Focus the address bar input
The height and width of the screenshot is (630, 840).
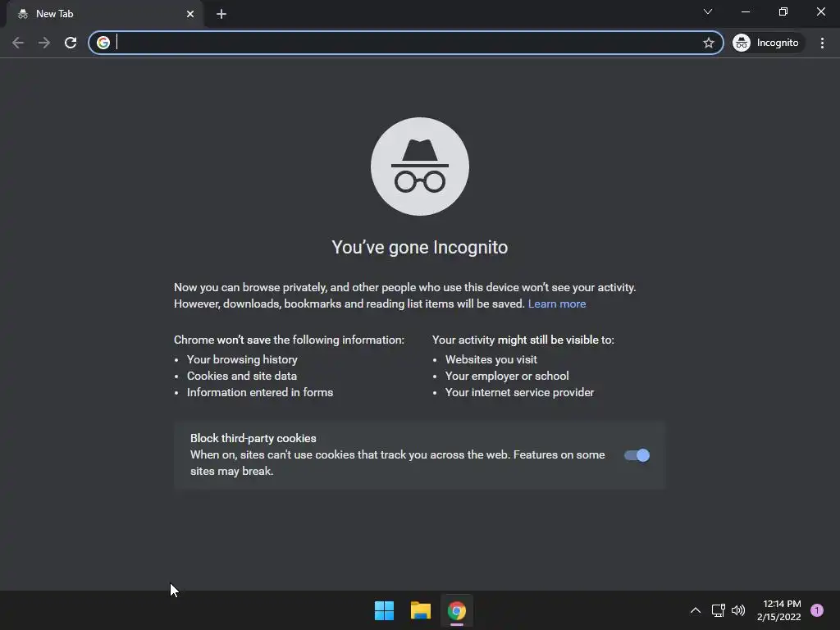pyautogui.click(x=407, y=43)
